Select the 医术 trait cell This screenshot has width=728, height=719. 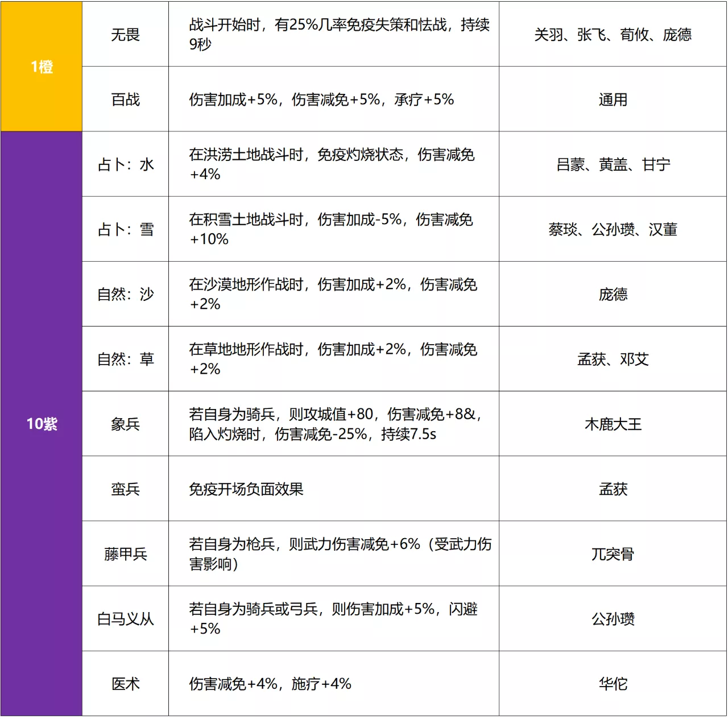[x=126, y=684]
